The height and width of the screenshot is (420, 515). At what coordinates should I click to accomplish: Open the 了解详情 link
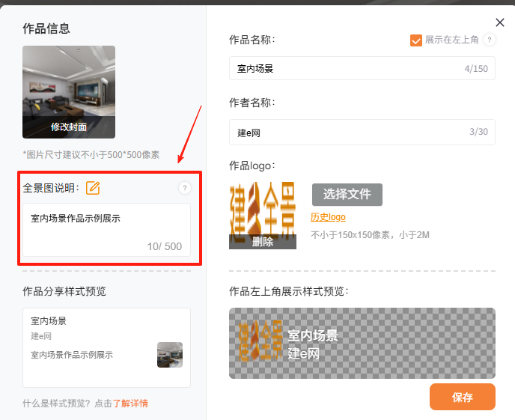point(130,404)
